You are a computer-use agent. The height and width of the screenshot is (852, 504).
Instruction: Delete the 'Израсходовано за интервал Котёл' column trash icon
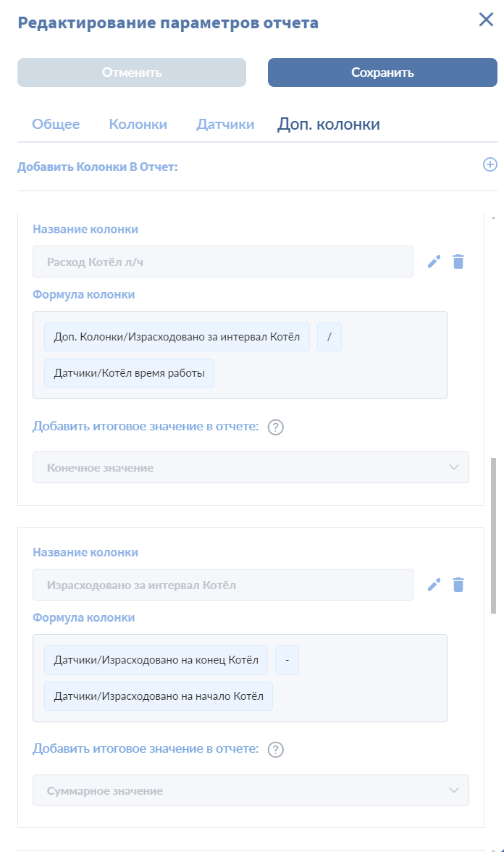[458, 585]
